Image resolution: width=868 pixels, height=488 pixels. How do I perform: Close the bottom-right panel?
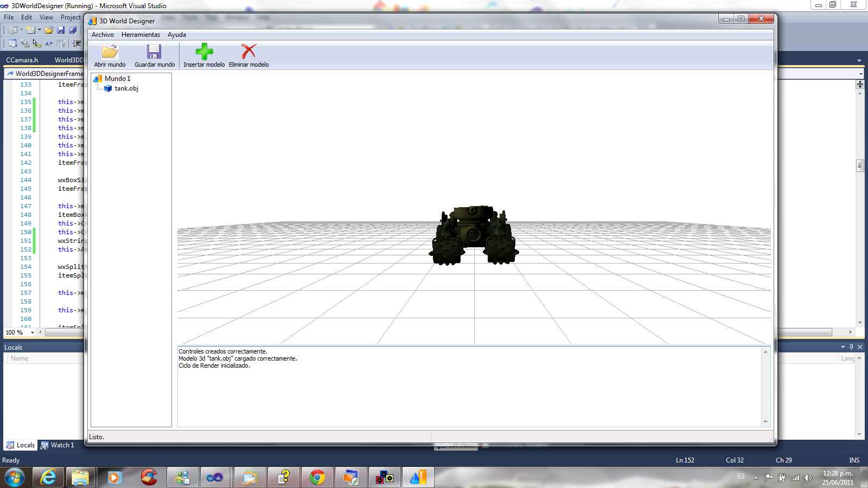pos(860,347)
